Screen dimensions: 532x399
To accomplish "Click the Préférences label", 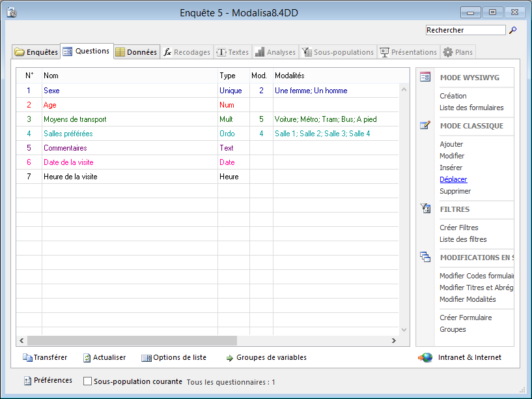I will (53, 380).
